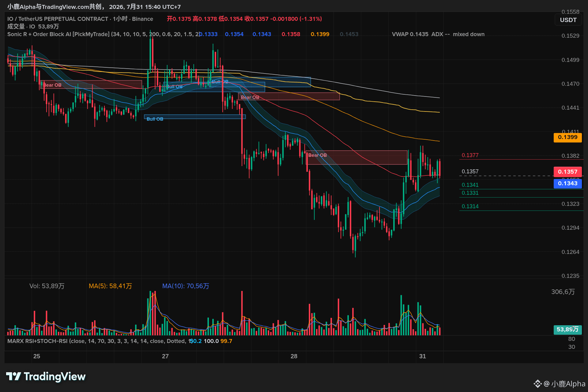Click the 0.1333 indicator legend value
The width and height of the screenshot is (588, 392).
click(209, 34)
